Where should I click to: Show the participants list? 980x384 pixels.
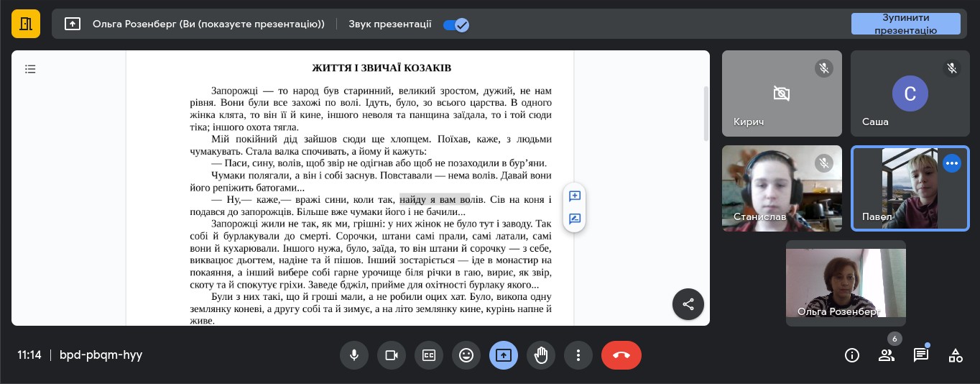pyautogui.click(x=887, y=355)
